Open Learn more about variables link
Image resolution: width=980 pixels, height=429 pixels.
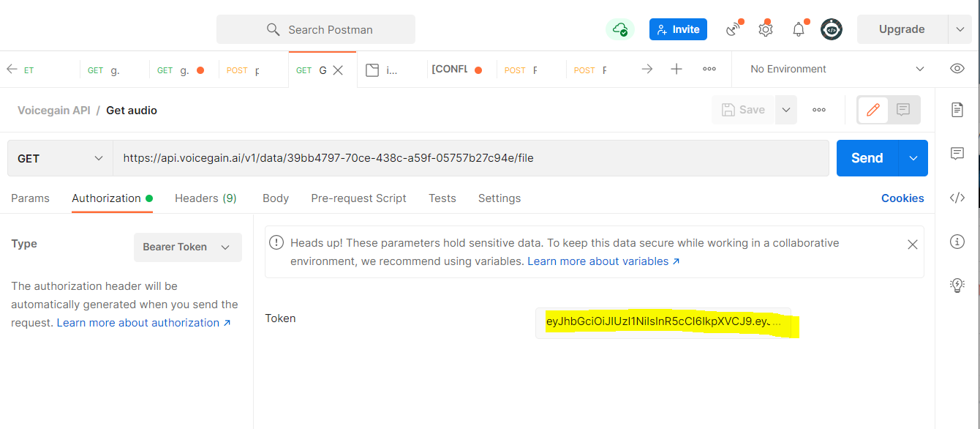point(603,261)
